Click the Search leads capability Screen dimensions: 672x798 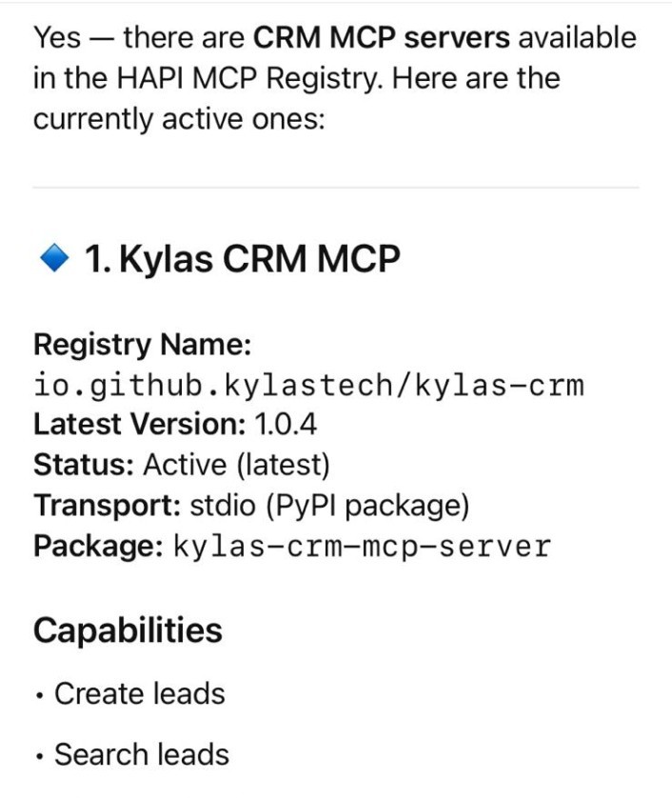[x=141, y=754]
